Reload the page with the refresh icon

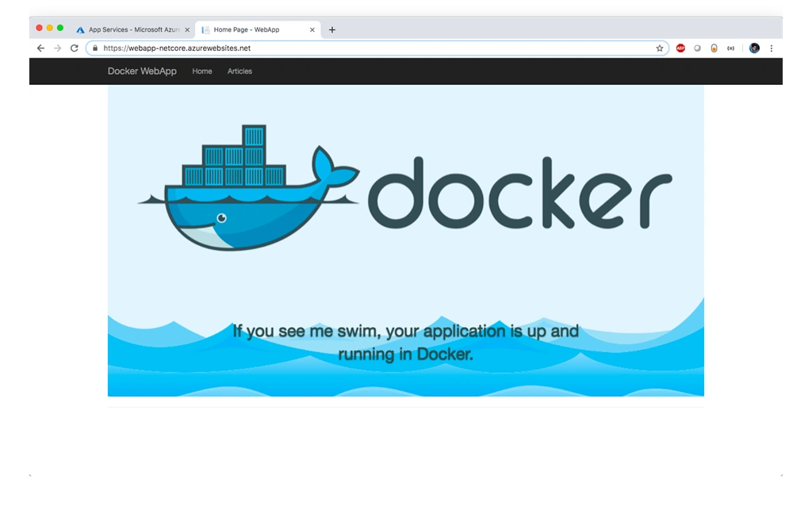(x=74, y=48)
